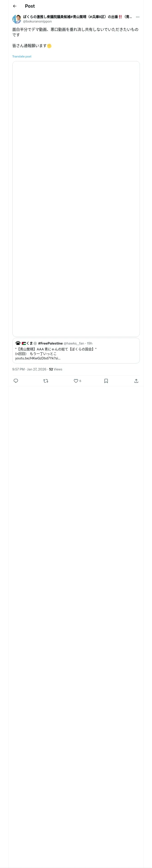Viewport: 152px width, 868px height.
Task: Open the @bokuranonippon profile handle
Action: point(37,22)
